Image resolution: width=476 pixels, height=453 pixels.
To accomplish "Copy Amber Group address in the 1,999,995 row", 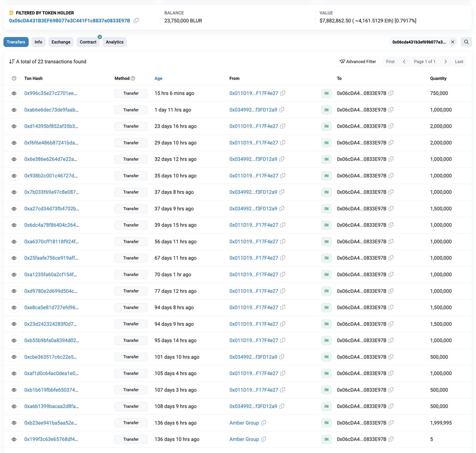I will pos(263,423).
